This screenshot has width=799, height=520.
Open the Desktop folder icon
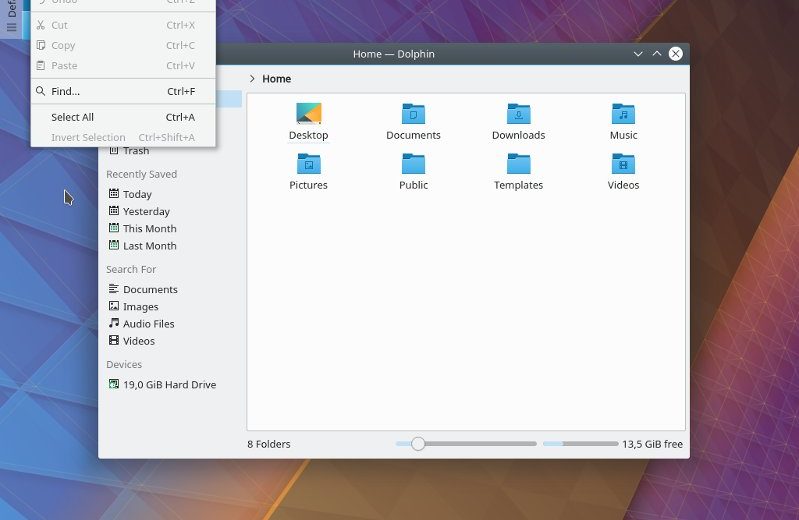(x=308, y=114)
